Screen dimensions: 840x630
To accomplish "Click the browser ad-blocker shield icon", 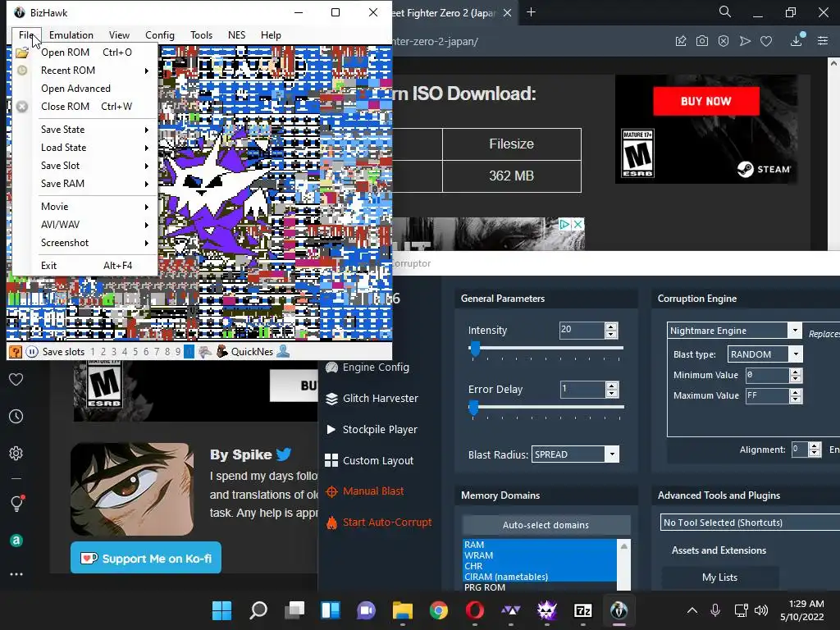I will pos(724,41).
